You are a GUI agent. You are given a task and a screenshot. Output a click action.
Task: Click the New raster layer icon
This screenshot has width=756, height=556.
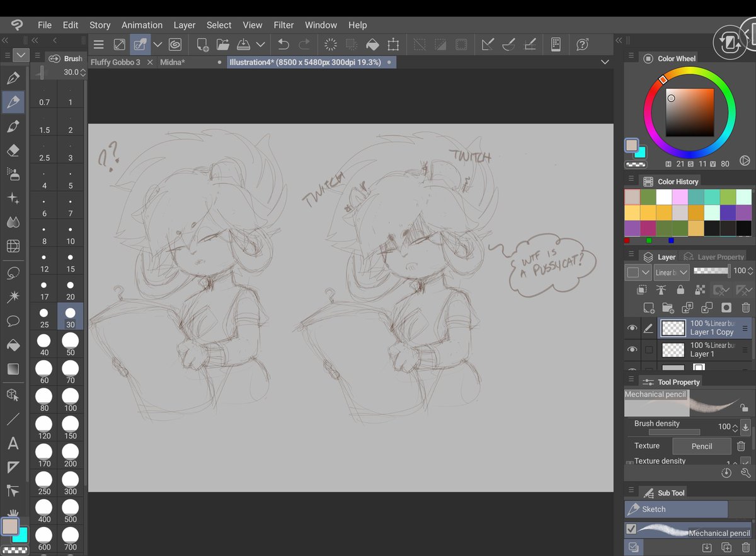click(648, 308)
